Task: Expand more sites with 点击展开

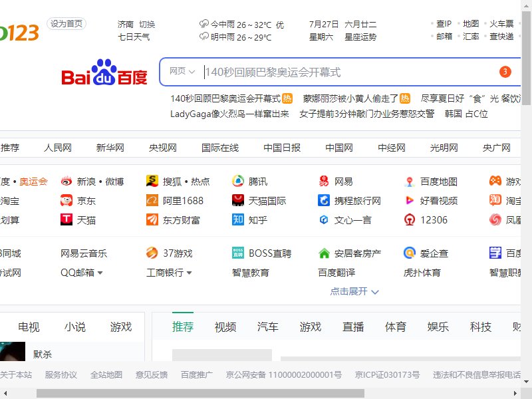Action: (x=354, y=291)
